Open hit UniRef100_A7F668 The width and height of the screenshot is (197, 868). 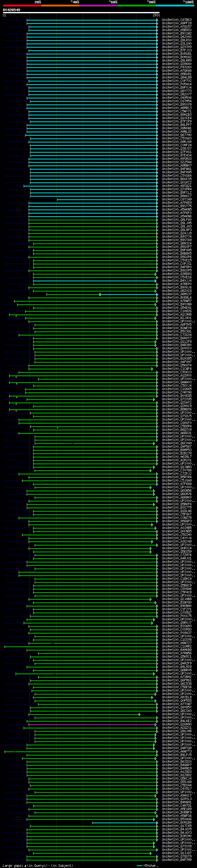pyautogui.click(x=176, y=484)
